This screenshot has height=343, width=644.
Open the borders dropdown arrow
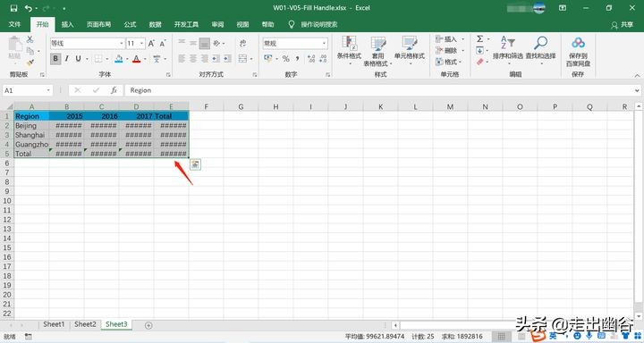pyautogui.click(x=106, y=59)
